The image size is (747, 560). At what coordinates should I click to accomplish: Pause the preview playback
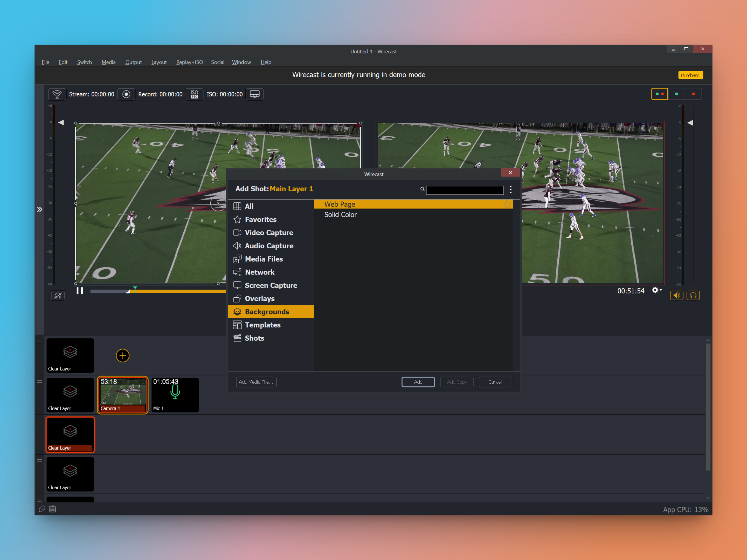pos(80,291)
